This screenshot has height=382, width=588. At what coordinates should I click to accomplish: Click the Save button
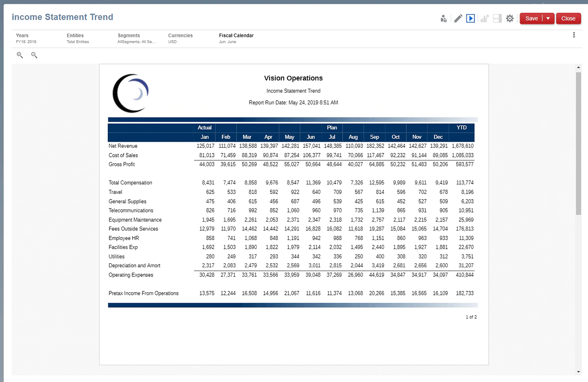point(531,19)
